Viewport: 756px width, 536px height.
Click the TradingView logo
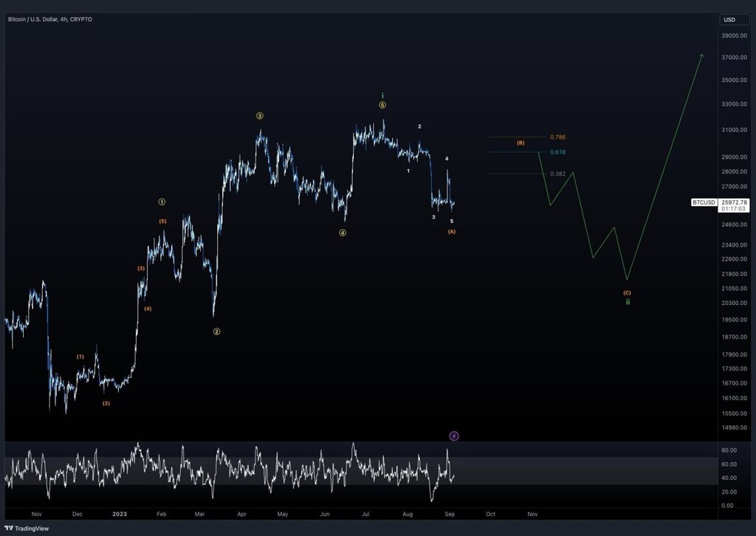[27, 529]
